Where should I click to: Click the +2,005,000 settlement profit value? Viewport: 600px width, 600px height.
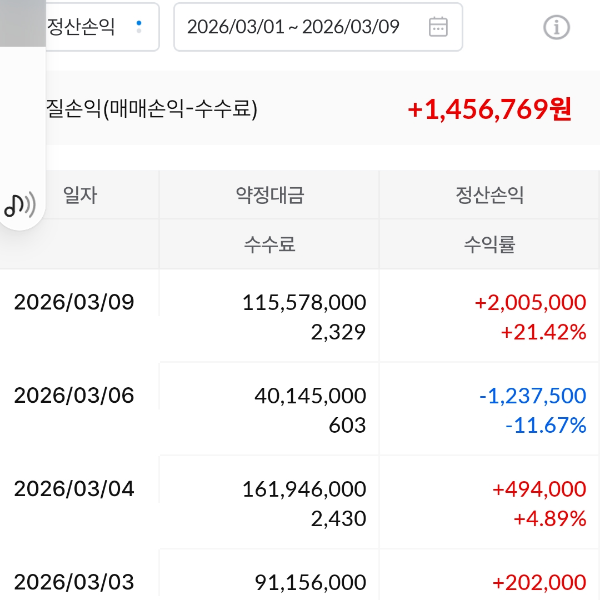coord(530,302)
